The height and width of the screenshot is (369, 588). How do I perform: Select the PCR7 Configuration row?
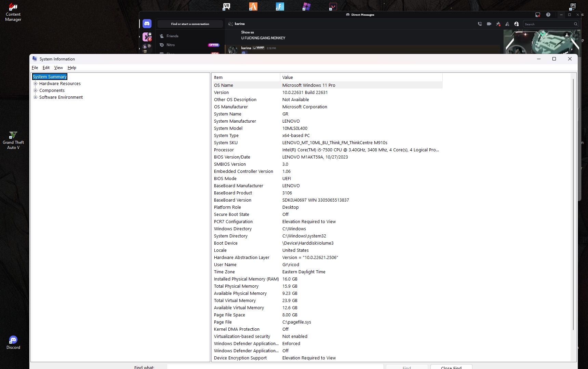click(327, 222)
